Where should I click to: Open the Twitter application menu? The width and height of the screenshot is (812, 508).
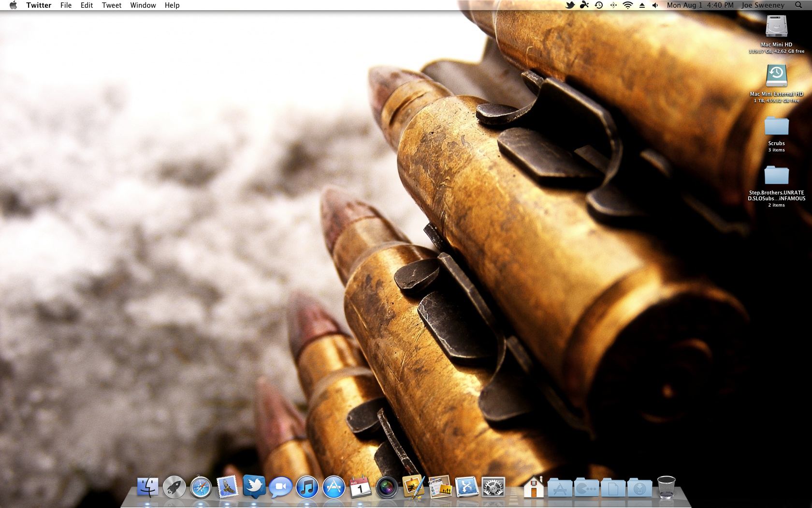click(x=39, y=5)
